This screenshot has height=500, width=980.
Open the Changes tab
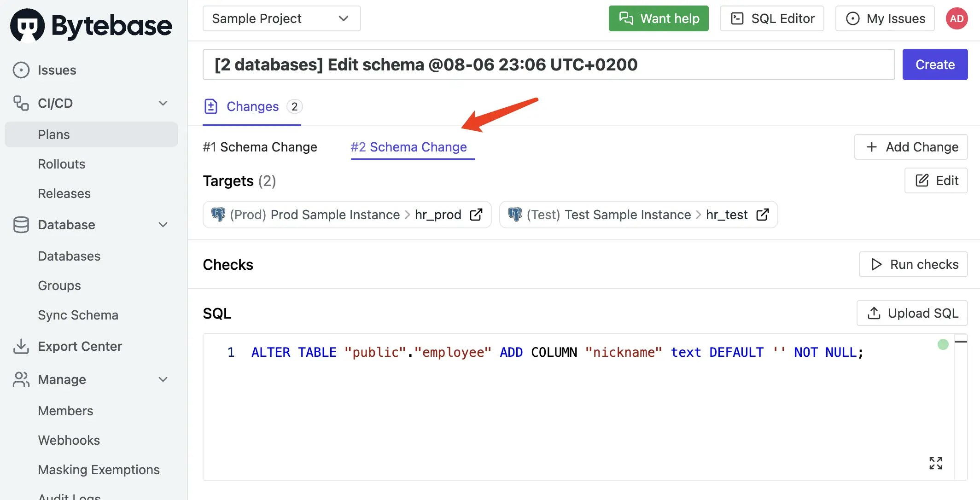point(252,106)
